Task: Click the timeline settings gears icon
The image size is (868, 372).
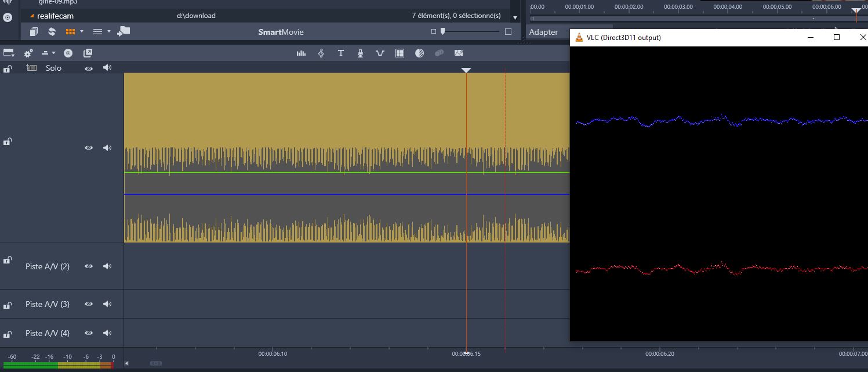Action: point(28,53)
